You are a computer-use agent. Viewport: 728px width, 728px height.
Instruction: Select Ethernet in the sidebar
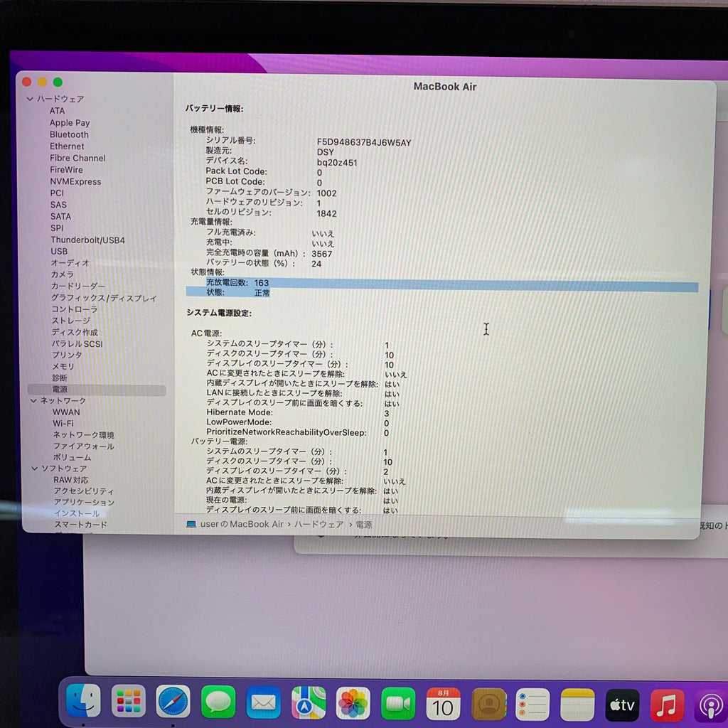pos(67,146)
